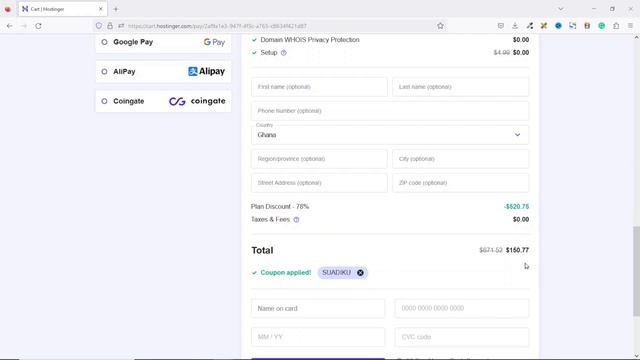The width and height of the screenshot is (640, 360).
Task: Focus the CVC code field
Action: click(x=462, y=337)
